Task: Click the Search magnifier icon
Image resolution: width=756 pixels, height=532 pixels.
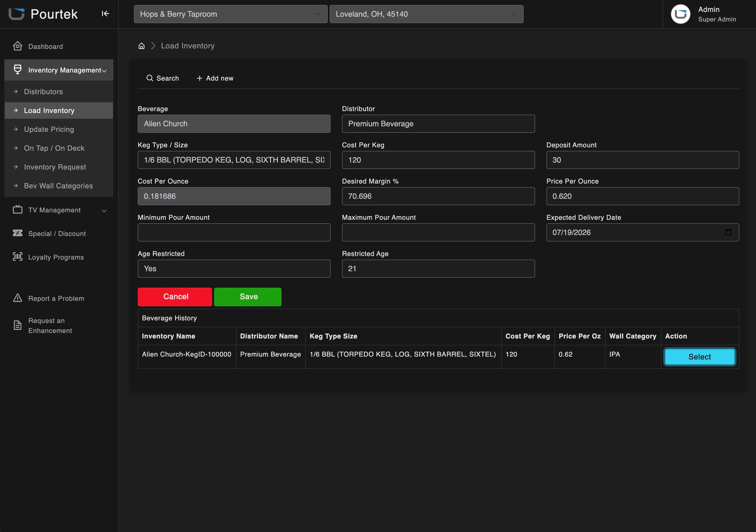Action: coord(150,78)
